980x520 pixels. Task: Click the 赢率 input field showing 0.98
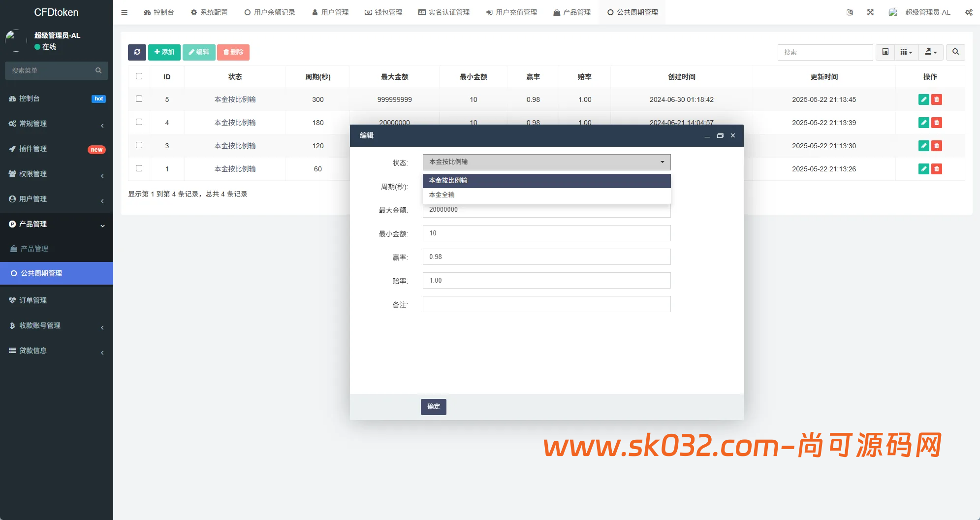(546, 257)
